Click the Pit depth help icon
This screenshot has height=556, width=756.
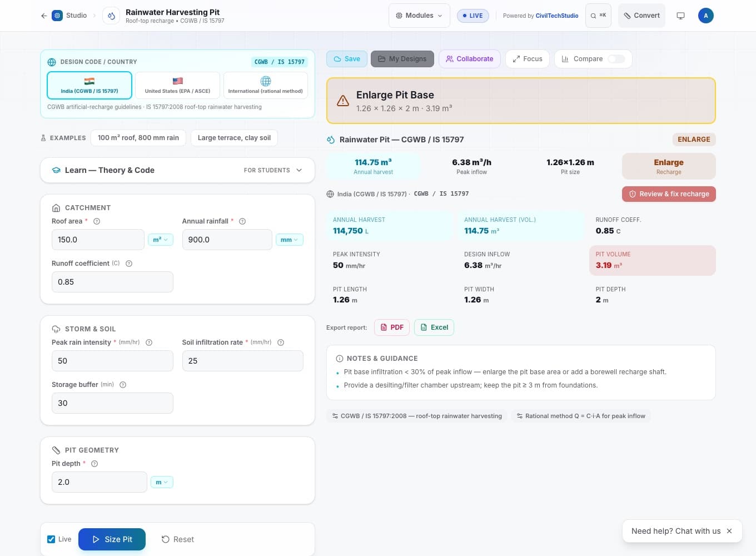click(94, 464)
